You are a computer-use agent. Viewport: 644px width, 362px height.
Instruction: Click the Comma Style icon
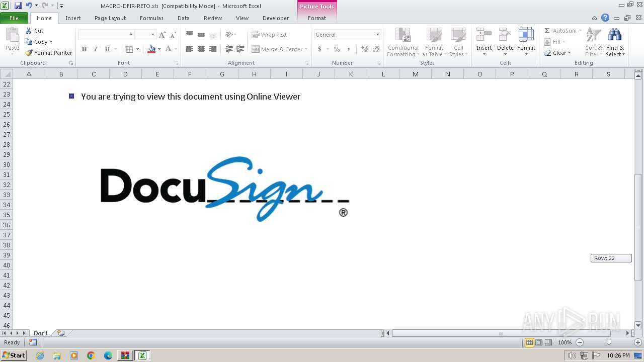click(348, 49)
